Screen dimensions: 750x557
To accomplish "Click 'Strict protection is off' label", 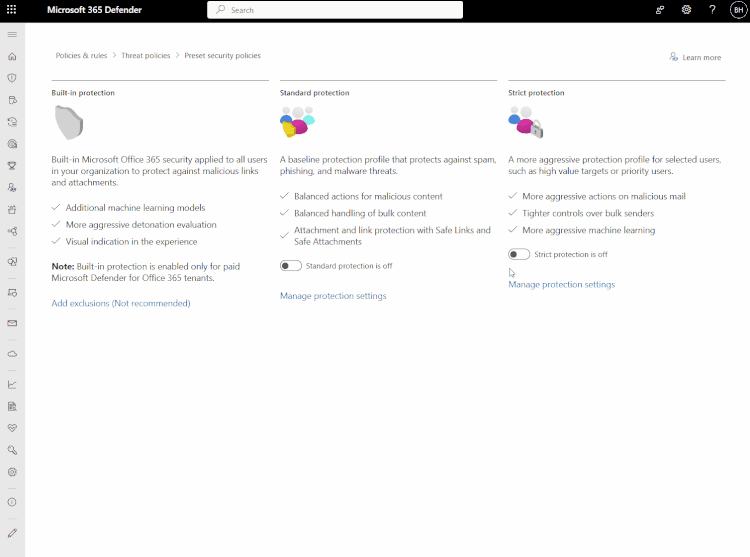I will click(x=571, y=254).
